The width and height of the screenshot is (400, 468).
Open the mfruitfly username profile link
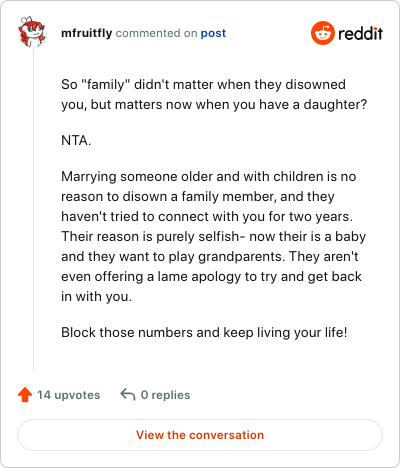pos(87,33)
